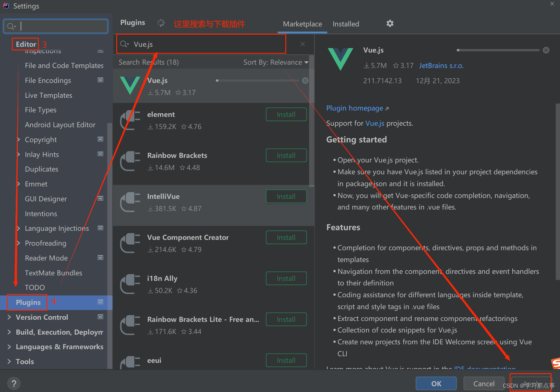Select the IntelliVue plugin icon

(x=130, y=202)
